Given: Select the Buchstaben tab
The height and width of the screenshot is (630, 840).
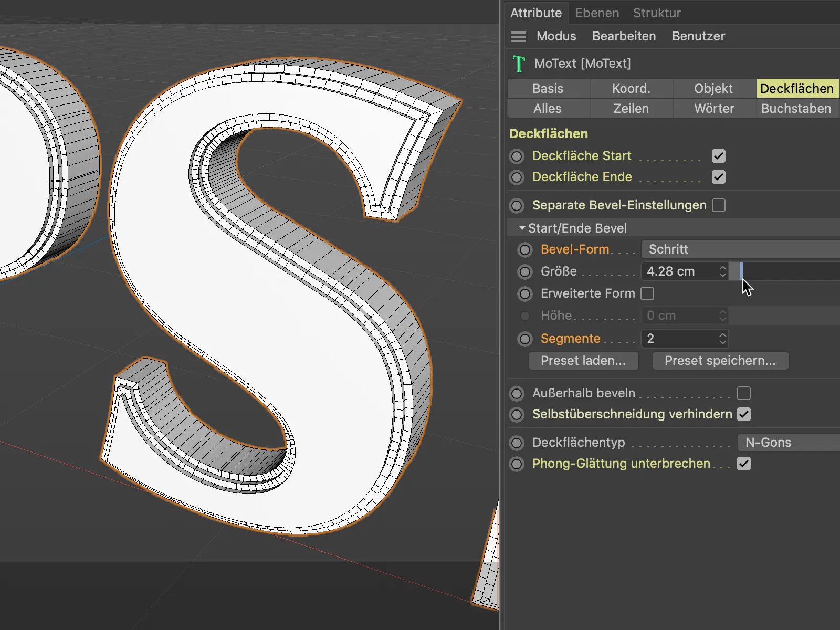Looking at the screenshot, I should [x=797, y=108].
